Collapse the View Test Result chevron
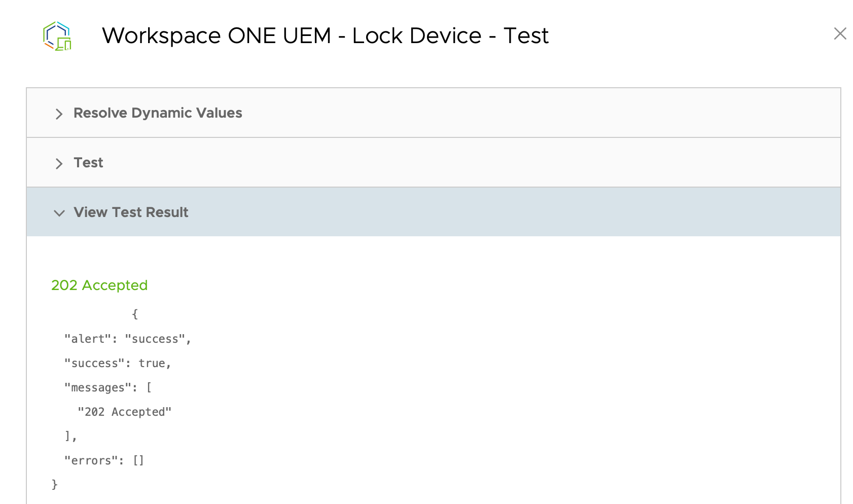The height and width of the screenshot is (504, 853). (x=59, y=213)
